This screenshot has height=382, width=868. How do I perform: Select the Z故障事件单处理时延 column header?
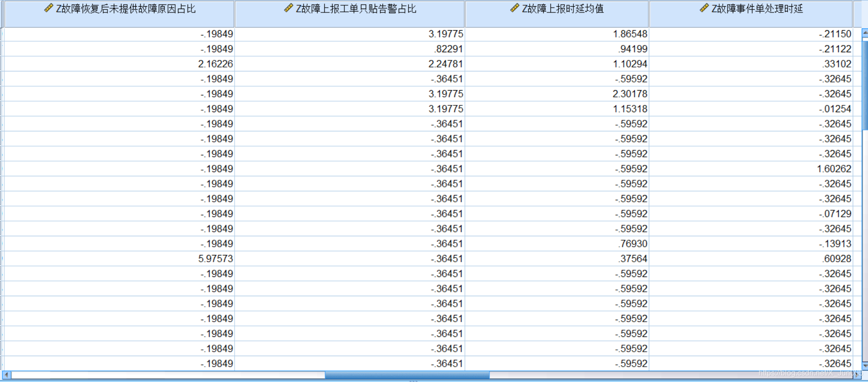(751, 14)
